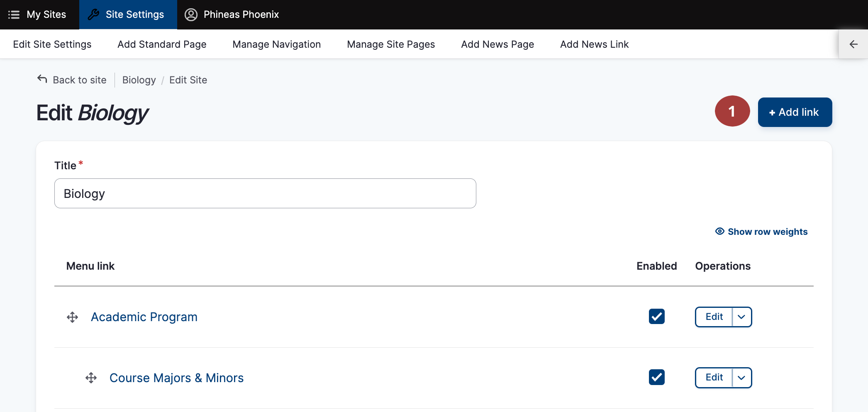Grab the Course Majors & Minors drag handle
The image size is (868, 412).
(91, 378)
